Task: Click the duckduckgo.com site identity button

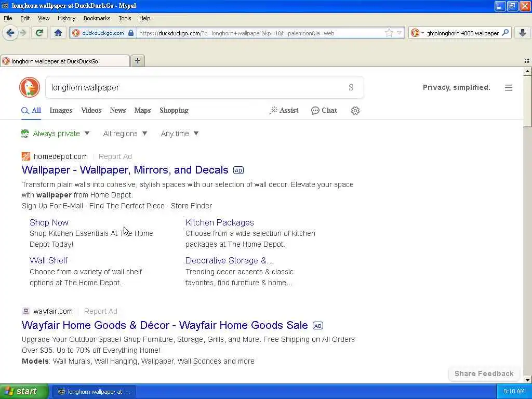Action: pyautogui.click(x=103, y=33)
